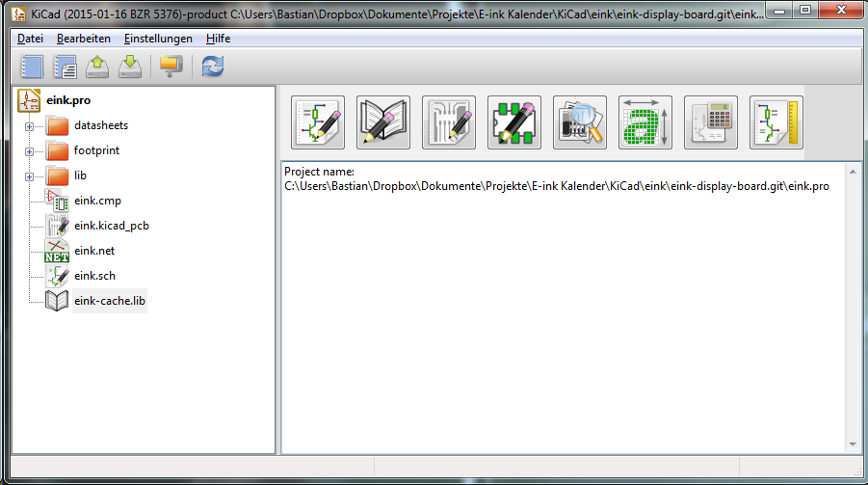Screen dimensions: 868x485
Task: Click the eink.kicad_pcb file icon
Action: [57, 226]
